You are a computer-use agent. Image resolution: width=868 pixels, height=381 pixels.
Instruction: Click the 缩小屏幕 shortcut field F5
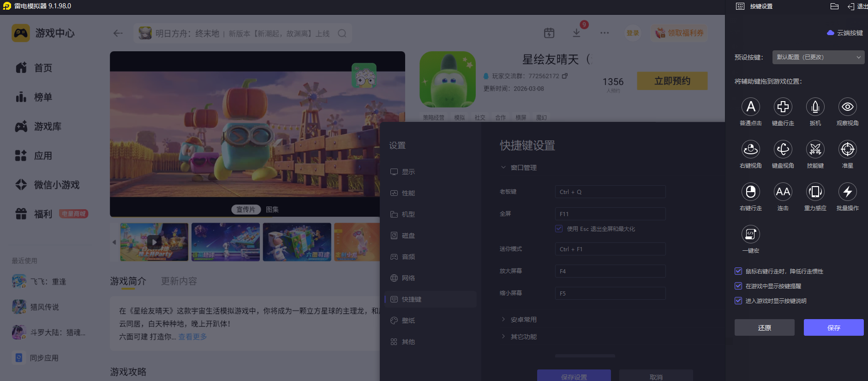click(611, 293)
